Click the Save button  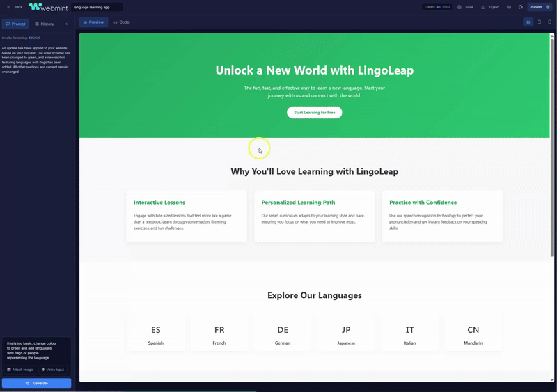point(466,7)
